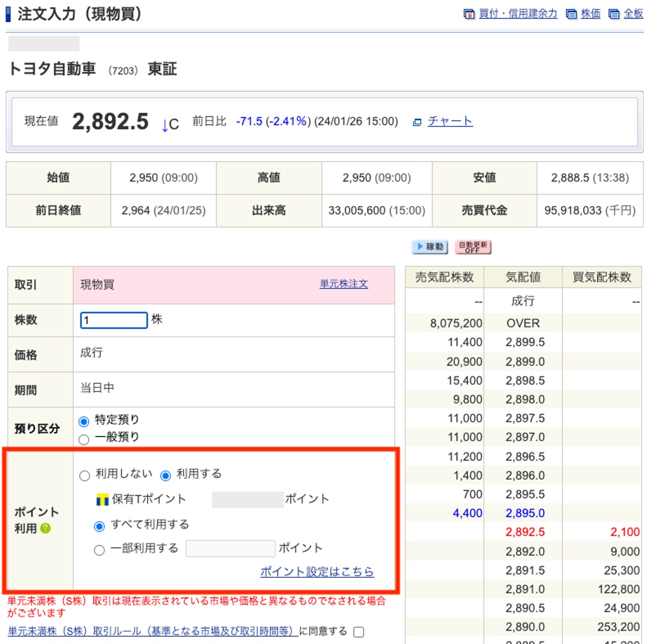
Task: Click the 2,890.5 quote price
Action: coord(525,608)
